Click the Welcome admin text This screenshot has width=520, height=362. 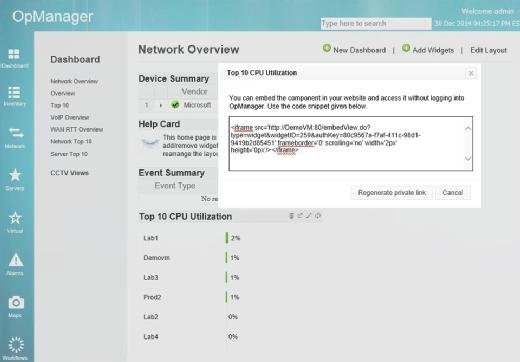point(488,11)
